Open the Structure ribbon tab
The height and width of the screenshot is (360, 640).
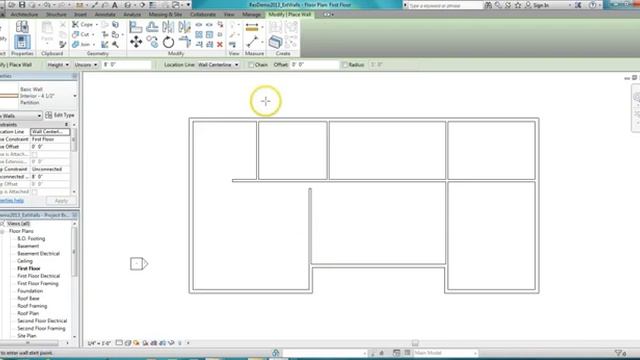tap(56, 14)
